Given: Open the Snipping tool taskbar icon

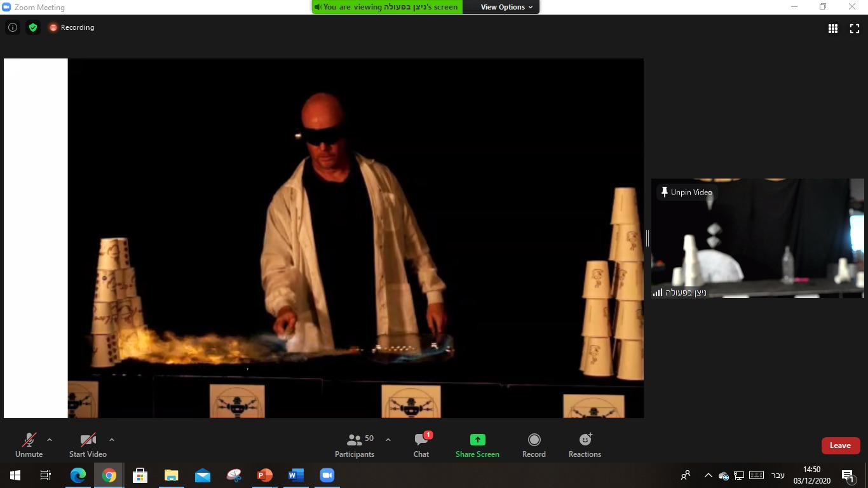Looking at the screenshot, I should coord(234,475).
